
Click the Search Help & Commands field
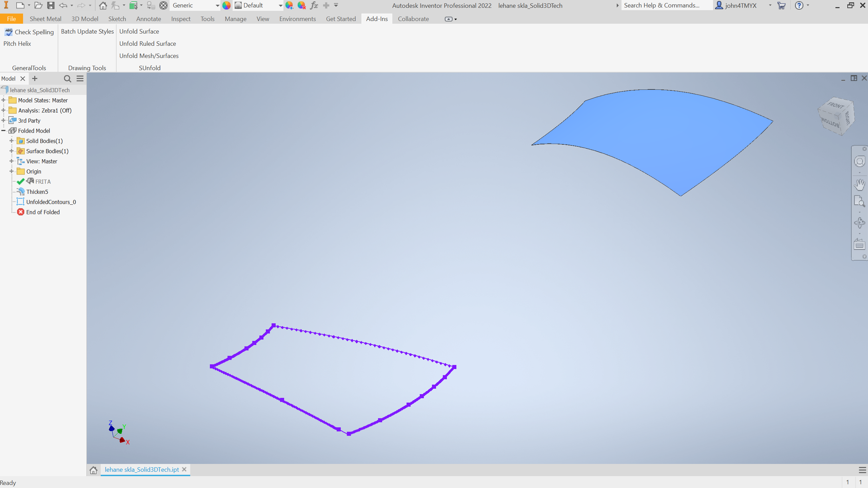pyautogui.click(x=666, y=5)
